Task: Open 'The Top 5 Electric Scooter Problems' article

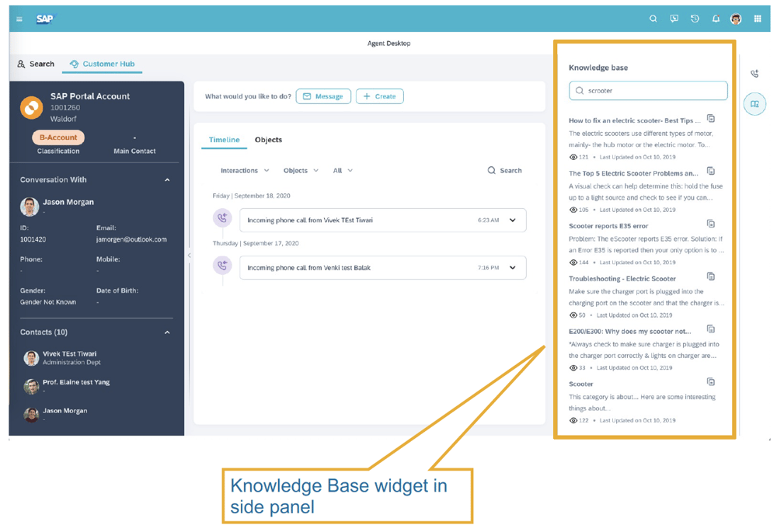Action: pos(633,173)
